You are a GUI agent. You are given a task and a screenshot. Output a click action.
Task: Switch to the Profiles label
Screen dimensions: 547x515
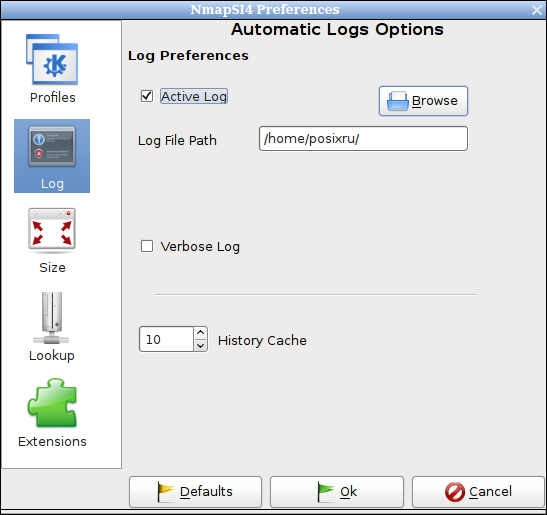point(53,97)
